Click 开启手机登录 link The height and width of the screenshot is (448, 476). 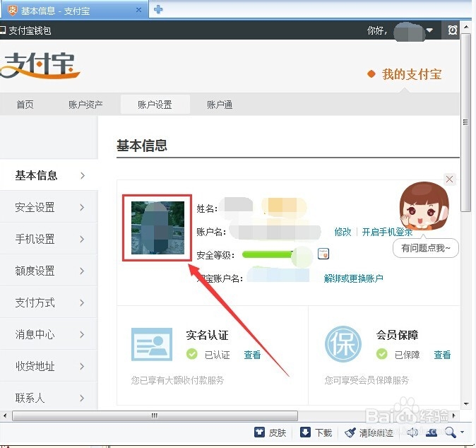pos(387,232)
